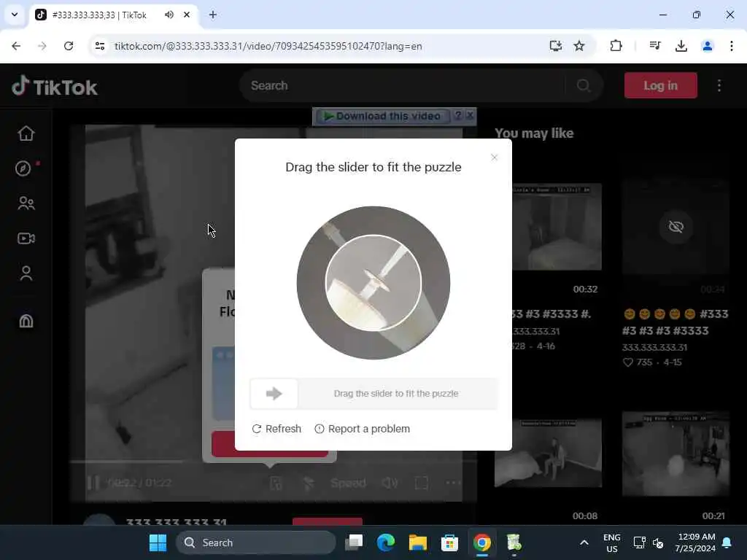
Task: Bookmark this page with star
Action: 578,46
